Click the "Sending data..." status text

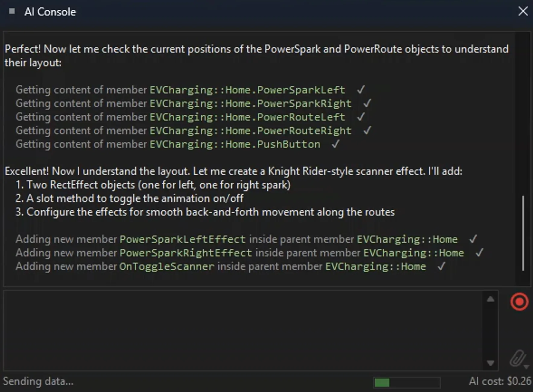tap(38, 381)
